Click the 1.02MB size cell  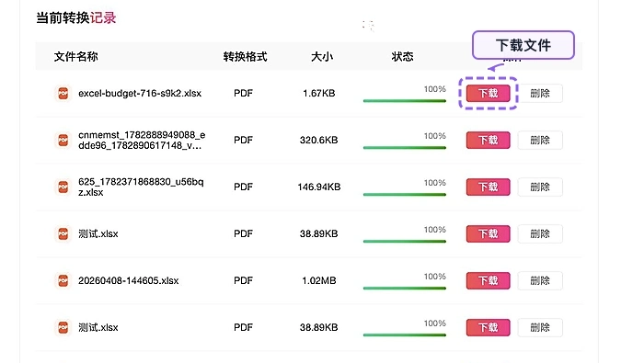pos(319,280)
